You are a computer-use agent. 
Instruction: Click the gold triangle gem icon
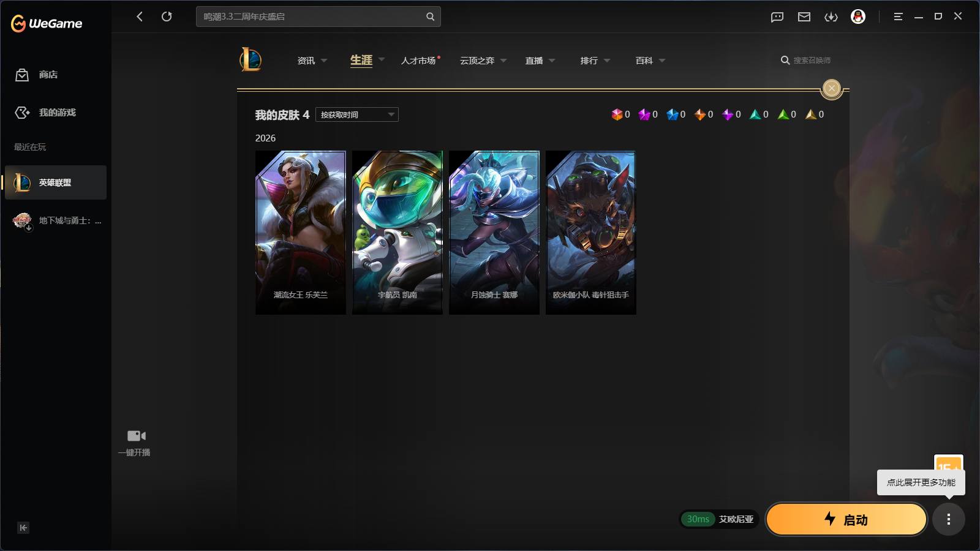click(x=811, y=114)
